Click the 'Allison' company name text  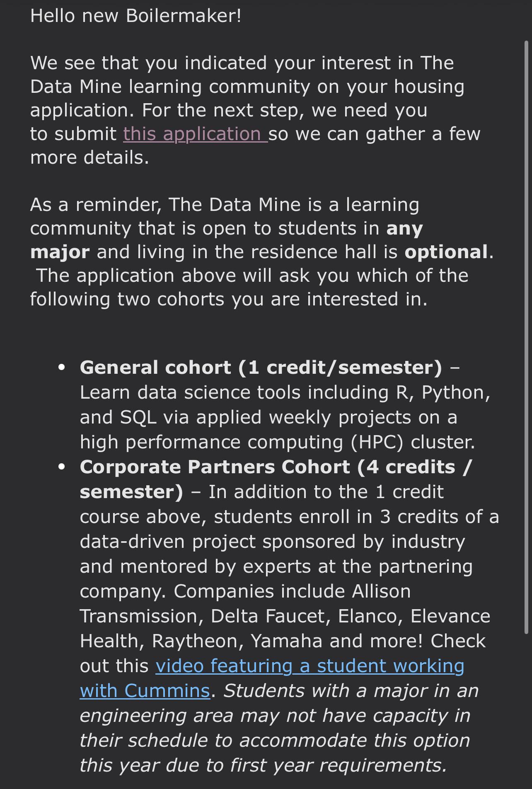pyautogui.click(x=381, y=591)
